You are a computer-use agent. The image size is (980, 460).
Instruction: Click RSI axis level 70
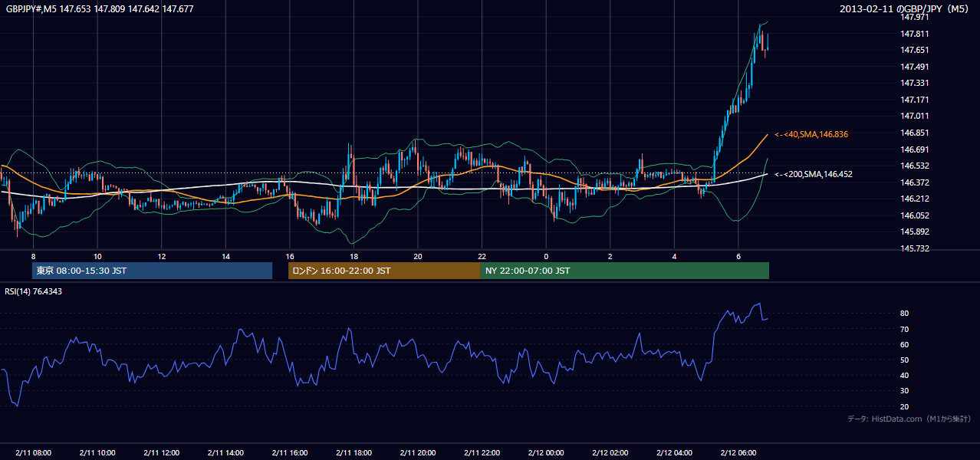click(905, 329)
